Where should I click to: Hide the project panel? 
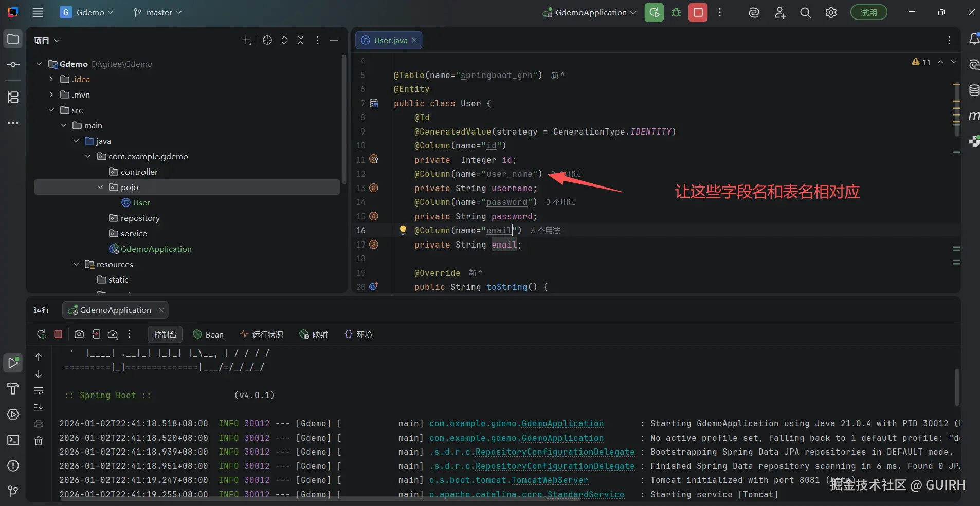334,40
